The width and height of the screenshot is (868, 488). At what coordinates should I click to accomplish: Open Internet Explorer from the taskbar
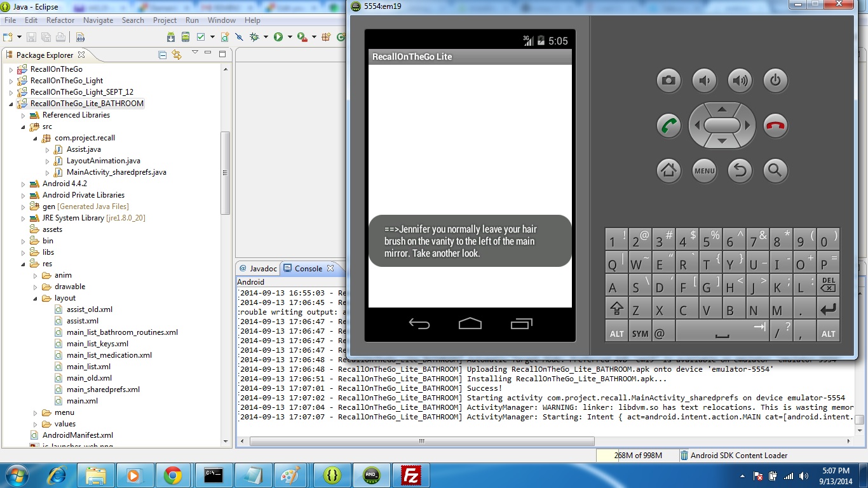point(57,475)
